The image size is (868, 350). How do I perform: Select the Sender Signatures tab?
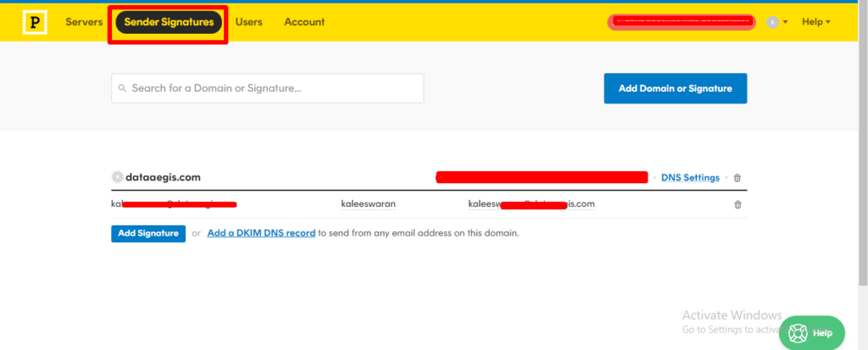[x=169, y=22]
